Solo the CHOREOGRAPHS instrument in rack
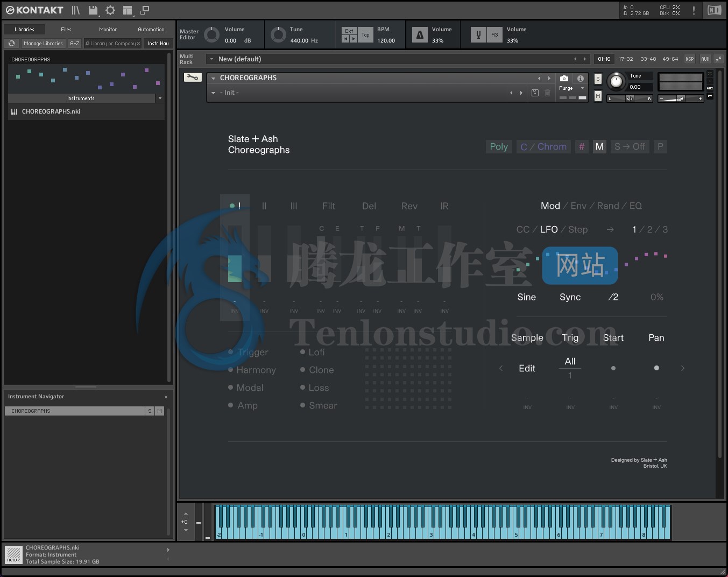The height and width of the screenshot is (577, 728). click(598, 79)
